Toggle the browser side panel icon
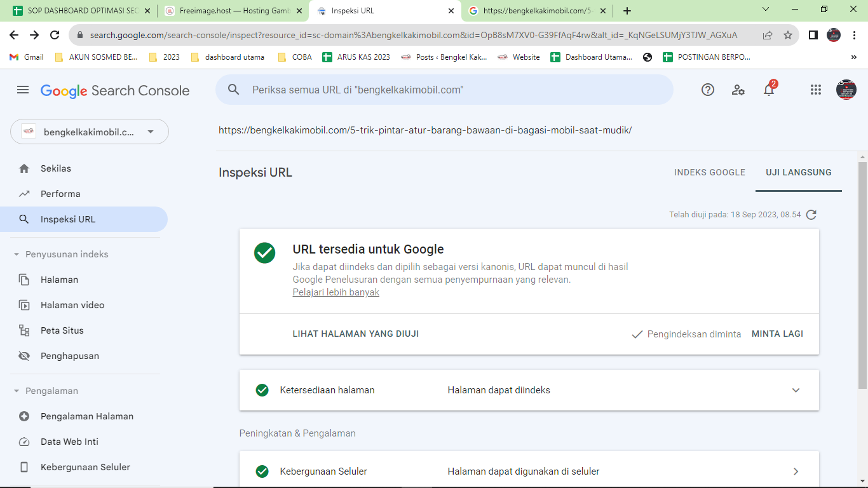868x488 pixels. click(813, 35)
